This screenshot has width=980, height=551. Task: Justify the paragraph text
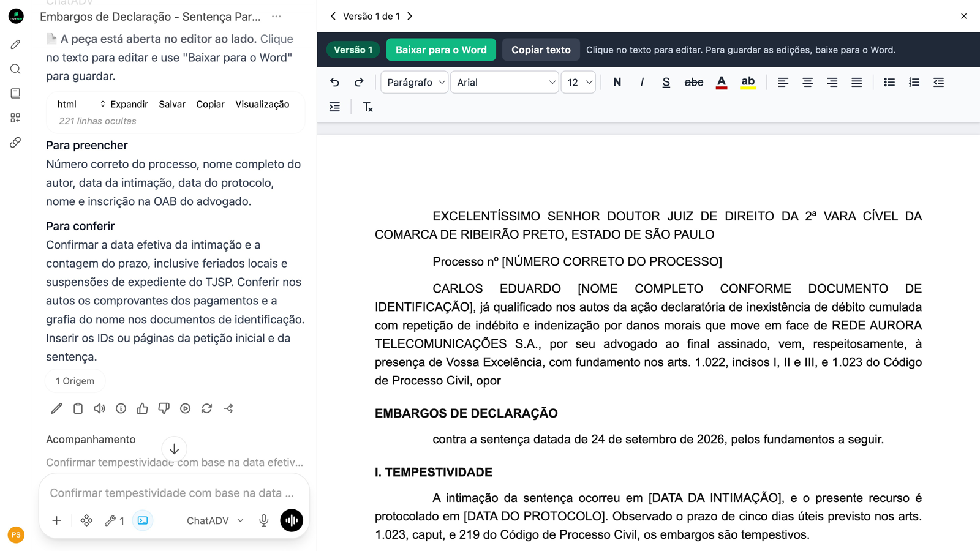856,82
